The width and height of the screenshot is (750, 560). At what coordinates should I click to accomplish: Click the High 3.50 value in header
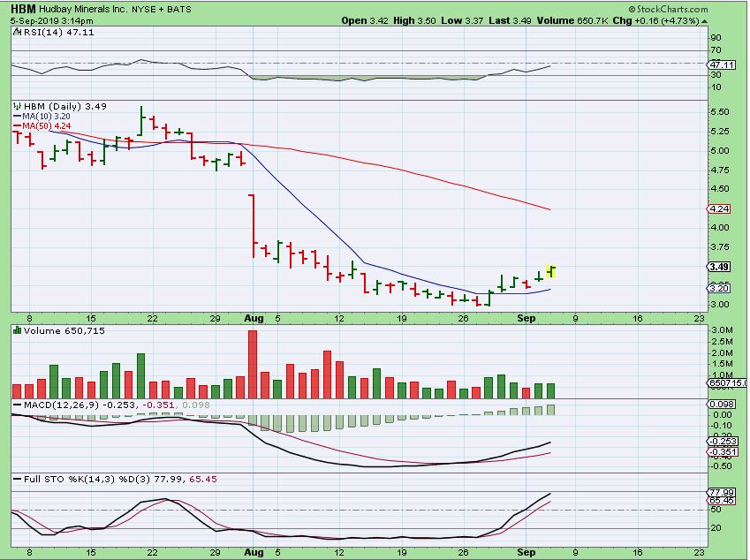click(x=414, y=20)
